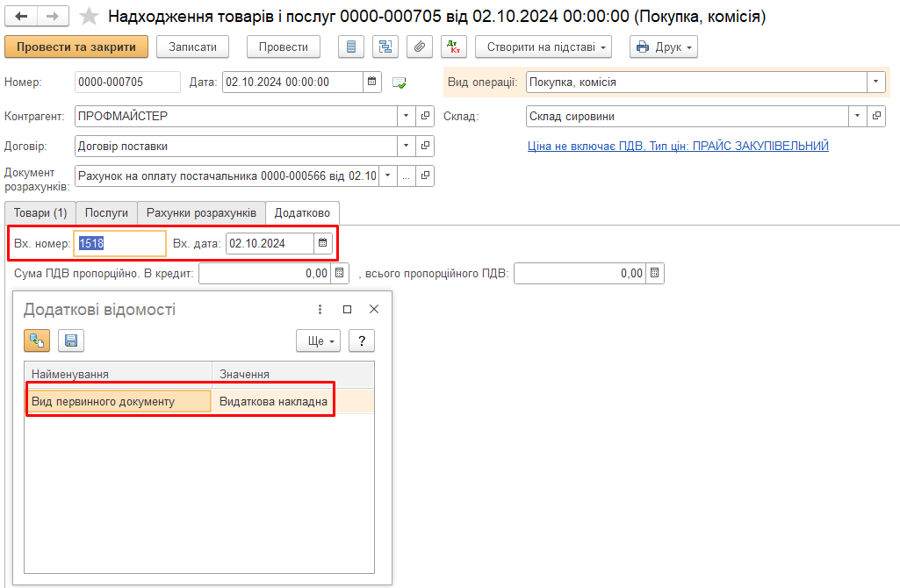Switch to the Рахунки розрахунків tab
Viewport: 900px width, 588px height.
[201, 212]
